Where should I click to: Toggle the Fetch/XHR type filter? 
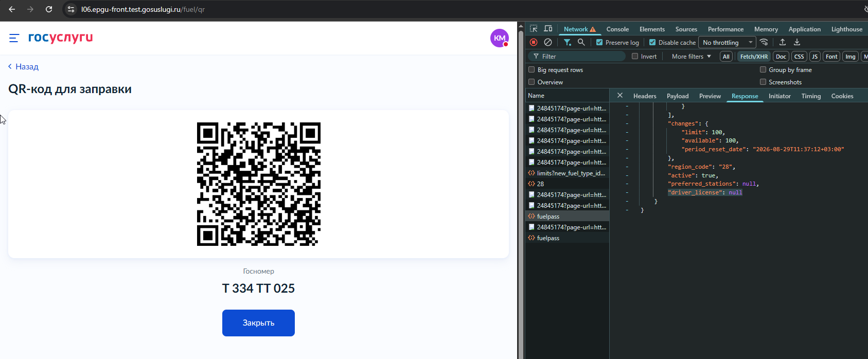(x=754, y=57)
